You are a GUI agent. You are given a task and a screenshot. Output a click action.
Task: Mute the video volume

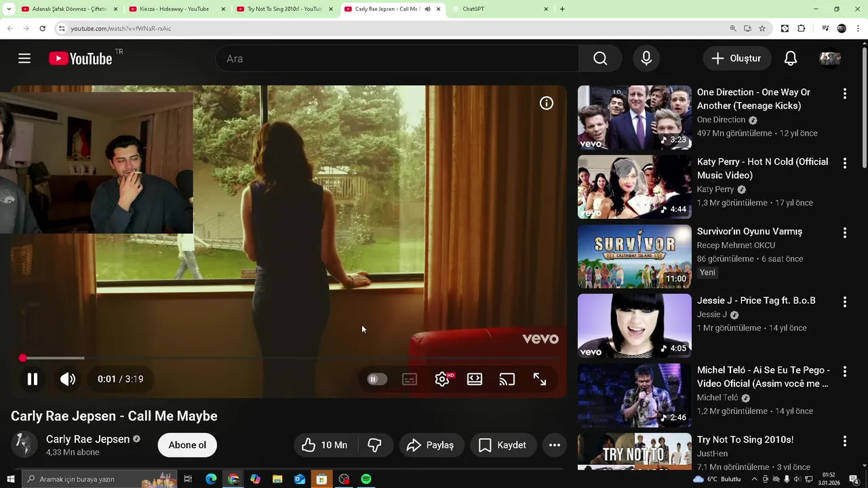(68, 379)
